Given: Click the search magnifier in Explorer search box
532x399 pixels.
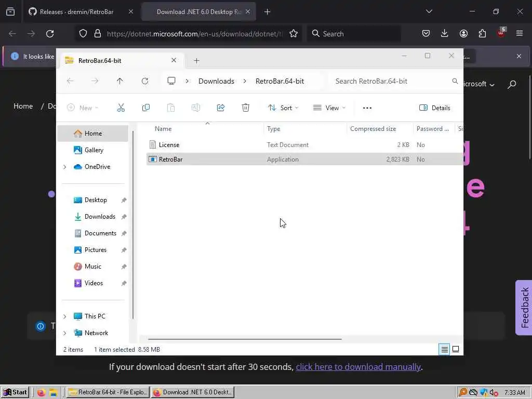Looking at the screenshot, I should click(x=455, y=81).
